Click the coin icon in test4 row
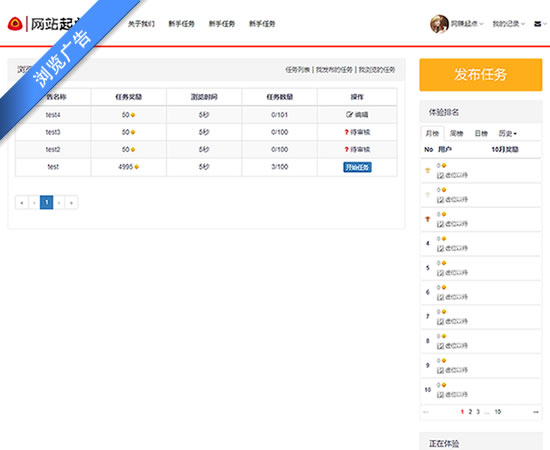This screenshot has width=550, height=450. click(133, 115)
